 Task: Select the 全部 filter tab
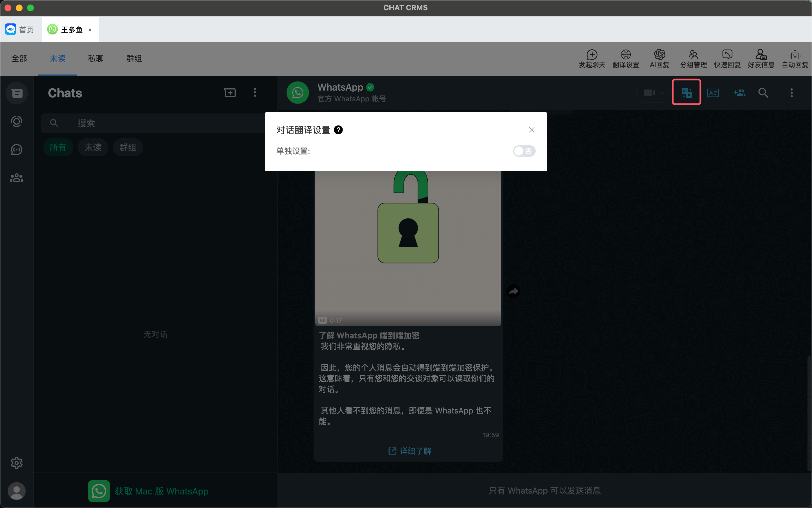pos(19,58)
